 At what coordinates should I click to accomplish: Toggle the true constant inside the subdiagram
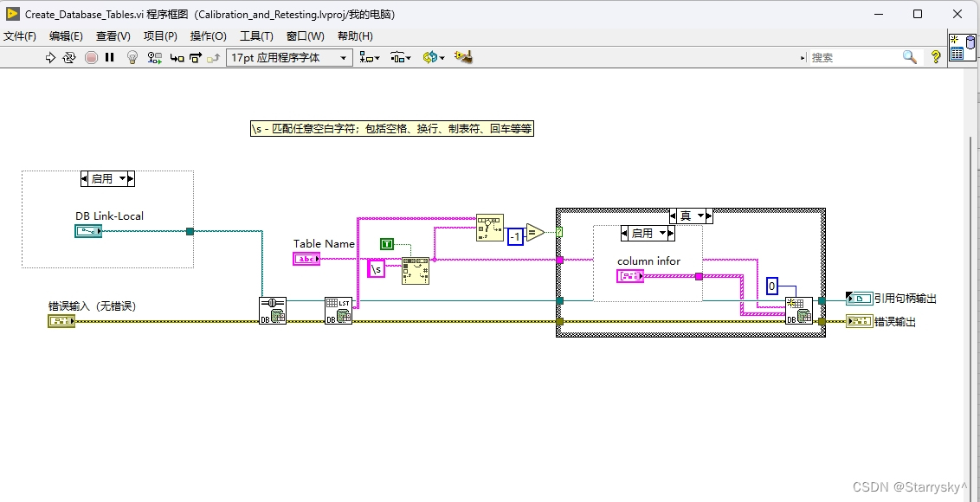coord(387,243)
